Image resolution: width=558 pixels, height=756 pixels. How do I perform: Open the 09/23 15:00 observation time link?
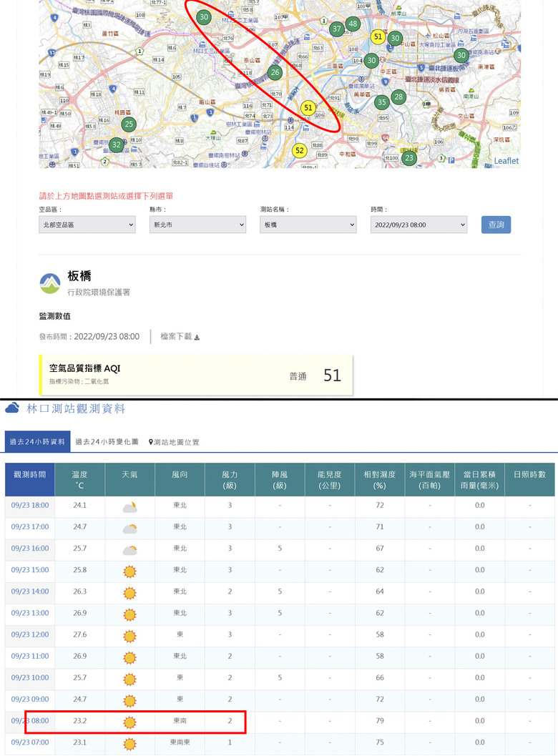pos(30,570)
